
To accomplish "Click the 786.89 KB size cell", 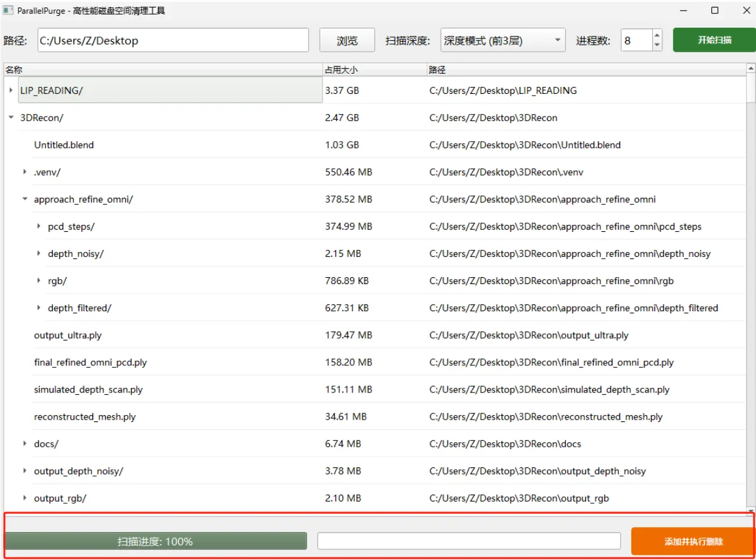I will click(x=347, y=280).
